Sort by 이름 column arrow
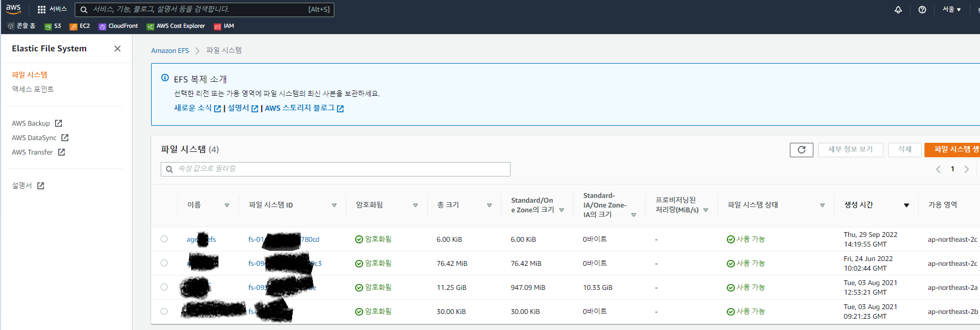The height and width of the screenshot is (330, 980). (x=227, y=205)
